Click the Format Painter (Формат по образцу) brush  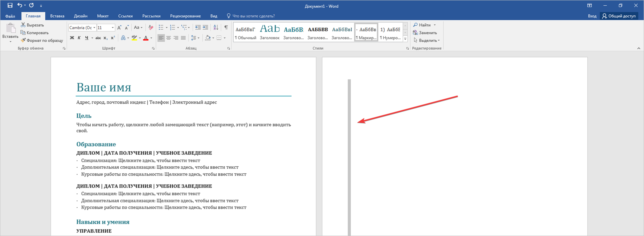pyautogui.click(x=23, y=40)
